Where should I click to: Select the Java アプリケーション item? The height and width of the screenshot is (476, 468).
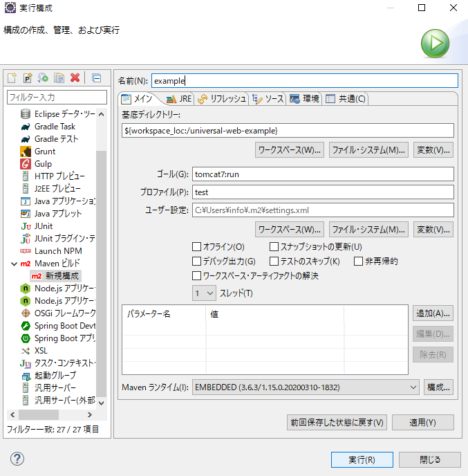(x=57, y=201)
